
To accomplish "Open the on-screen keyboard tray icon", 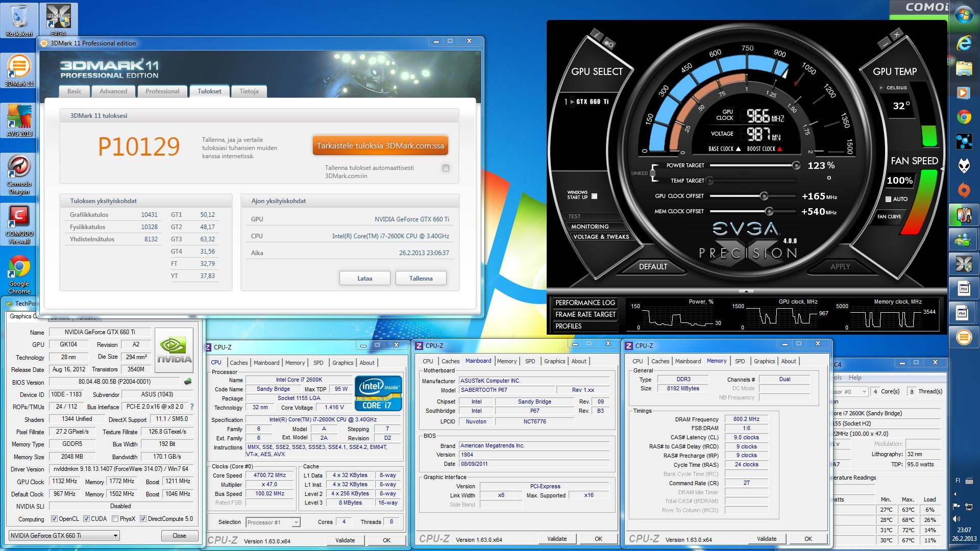I will coord(969,481).
